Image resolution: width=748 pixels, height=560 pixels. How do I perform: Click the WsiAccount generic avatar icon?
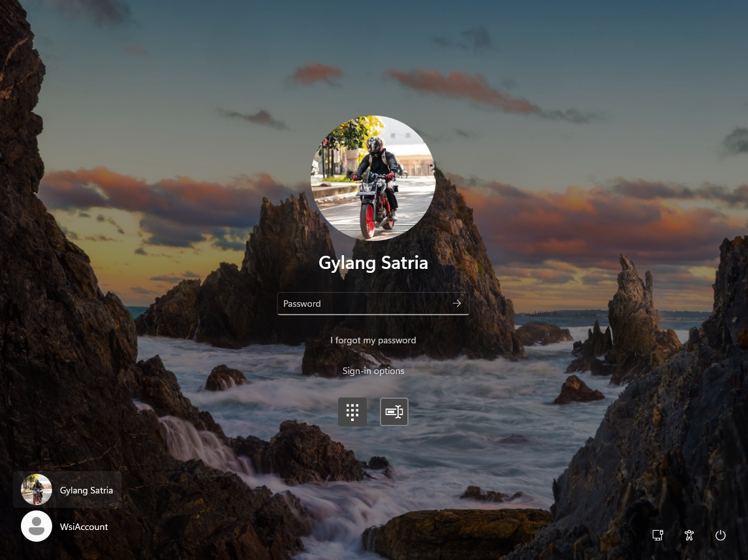coord(37,526)
